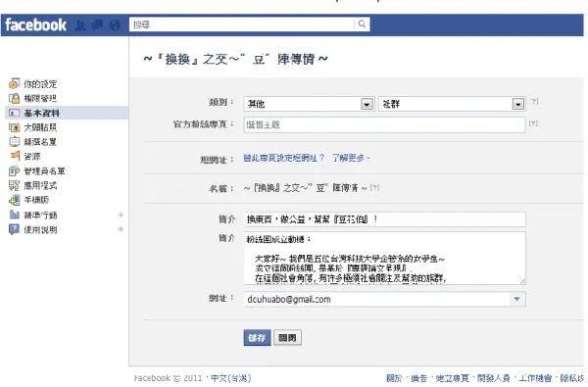Click arrow beside 精準行銷 in sidebar
Image resolution: width=588 pixels, height=387 pixels.
(x=121, y=215)
